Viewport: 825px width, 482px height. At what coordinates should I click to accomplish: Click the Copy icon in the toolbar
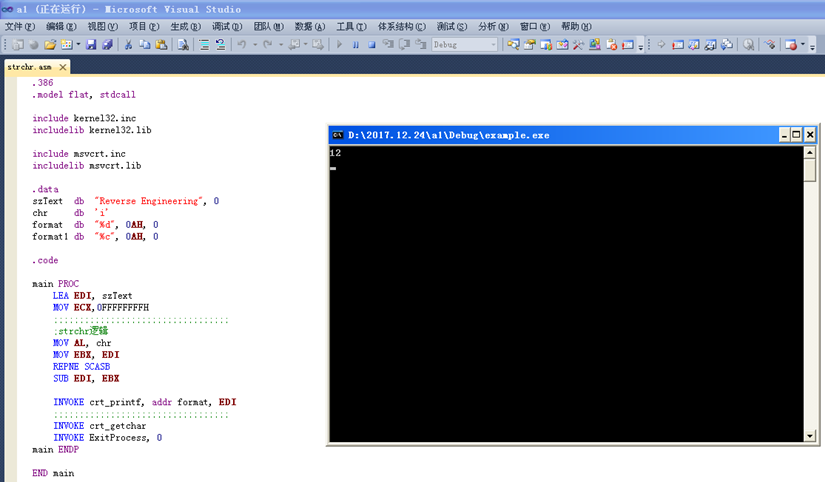(145, 45)
